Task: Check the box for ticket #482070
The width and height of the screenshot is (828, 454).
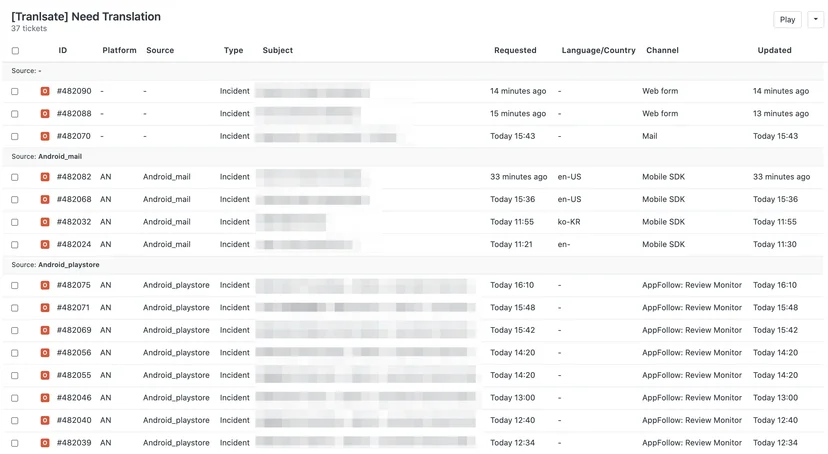Action: [15, 136]
